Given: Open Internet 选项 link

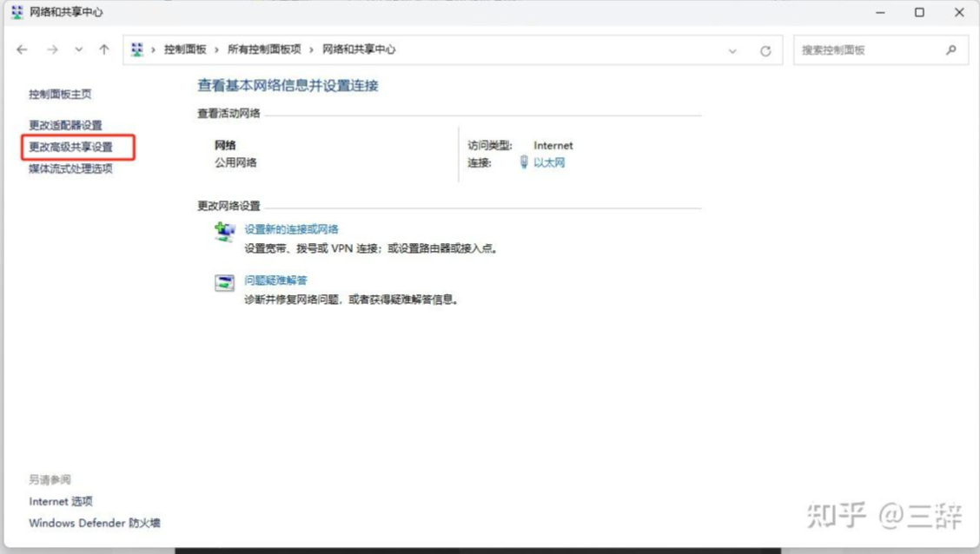Looking at the screenshot, I should (61, 501).
